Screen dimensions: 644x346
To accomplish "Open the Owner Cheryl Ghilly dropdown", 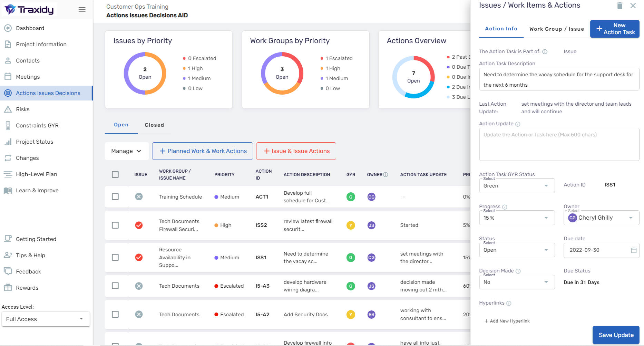I will click(x=601, y=218).
